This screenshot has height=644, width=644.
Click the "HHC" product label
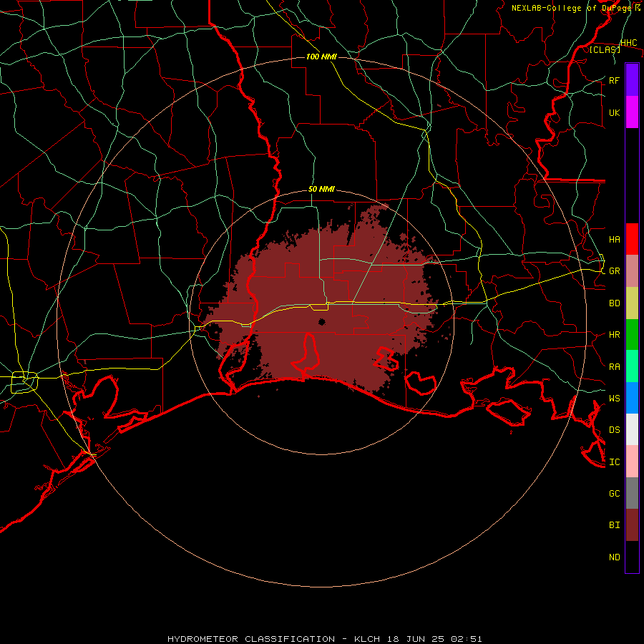pyautogui.click(x=629, y=43)
